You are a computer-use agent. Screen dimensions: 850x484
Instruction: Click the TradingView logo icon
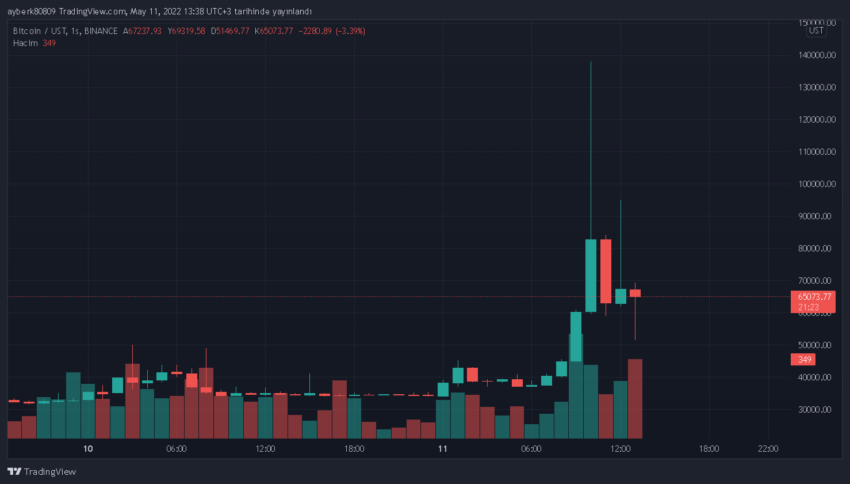click(x=14, y=472)
